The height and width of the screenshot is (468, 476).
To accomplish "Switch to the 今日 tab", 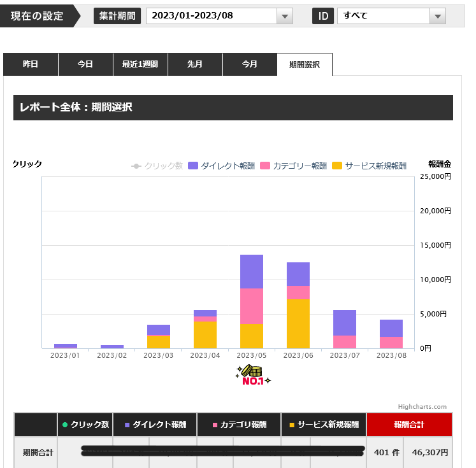I will 85,64.
